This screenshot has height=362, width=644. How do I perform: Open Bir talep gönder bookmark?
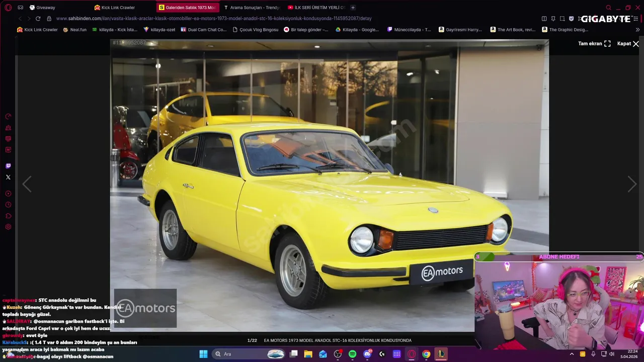point(306,30)
